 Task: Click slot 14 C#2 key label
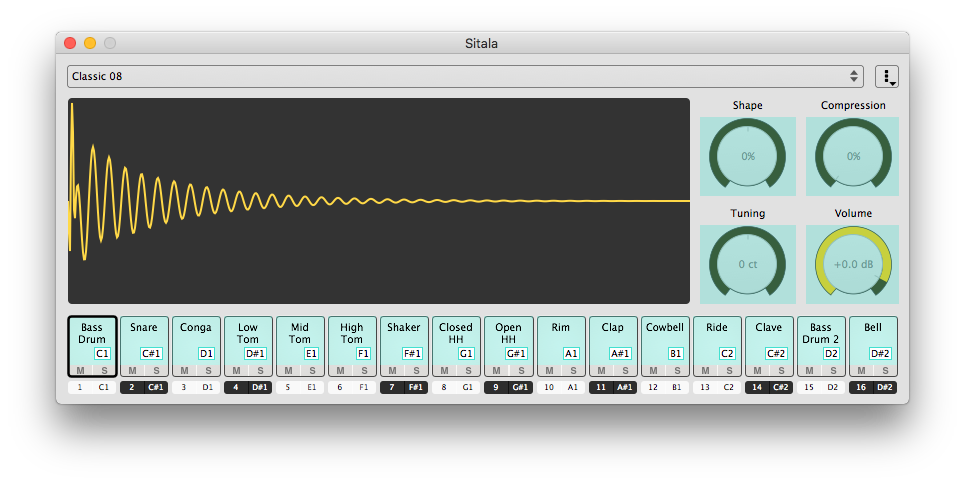point(769,387)
